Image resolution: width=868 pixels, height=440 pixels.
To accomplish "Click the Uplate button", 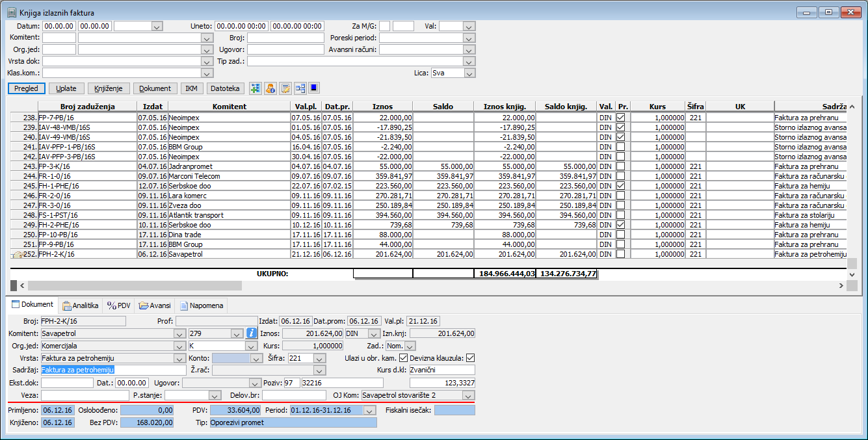I will (x=66, y=88).
